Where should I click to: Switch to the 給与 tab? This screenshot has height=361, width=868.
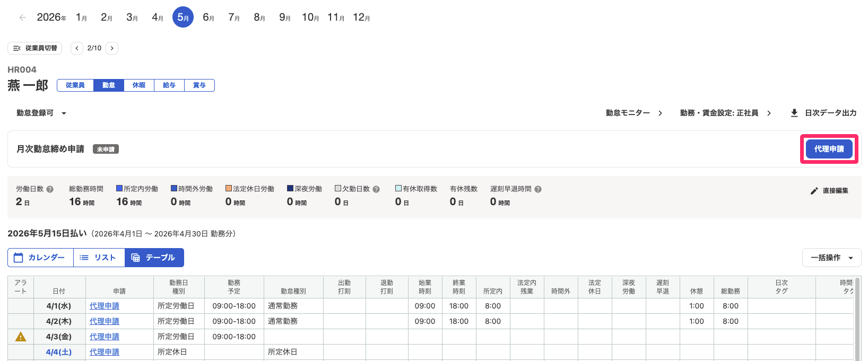(169, 85)
